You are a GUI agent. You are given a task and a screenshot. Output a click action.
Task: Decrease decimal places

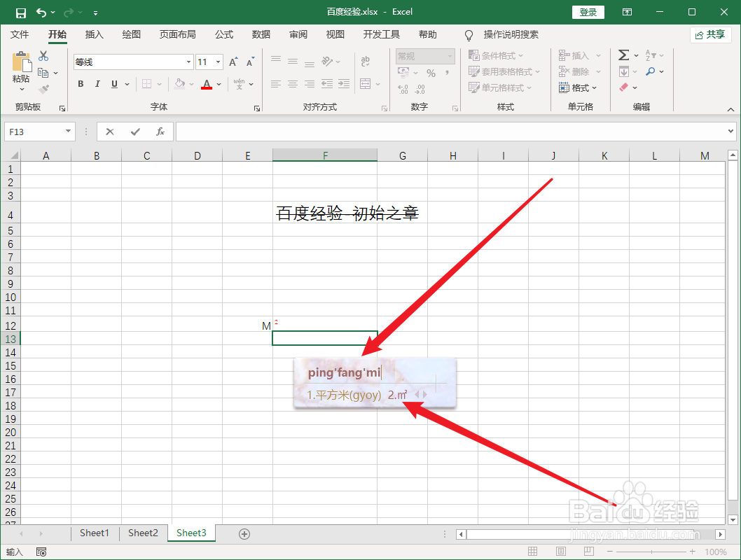(420, 89)
